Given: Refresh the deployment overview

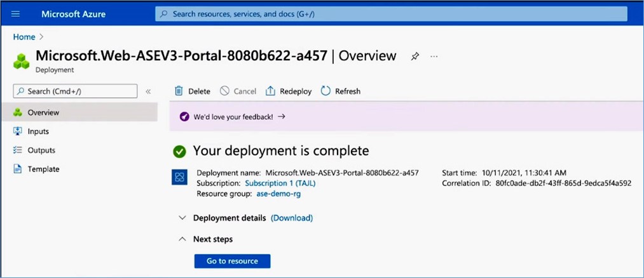Looking at the screenshot, I should [x=341, y=91].
